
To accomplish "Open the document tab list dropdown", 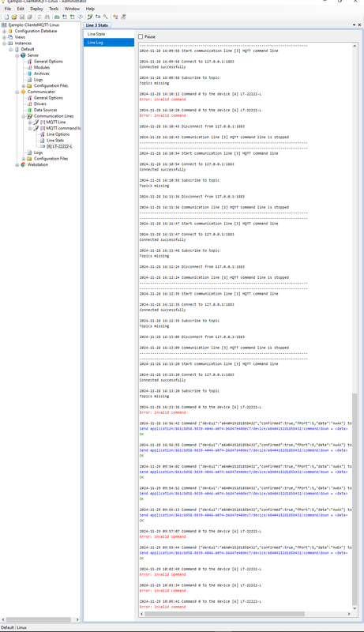I will [355, 25].
